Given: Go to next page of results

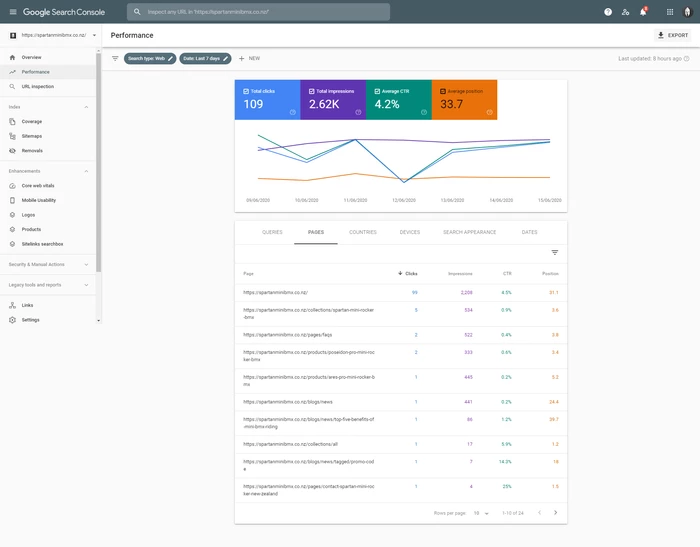Looking at the screenshot, I should 555,513.
